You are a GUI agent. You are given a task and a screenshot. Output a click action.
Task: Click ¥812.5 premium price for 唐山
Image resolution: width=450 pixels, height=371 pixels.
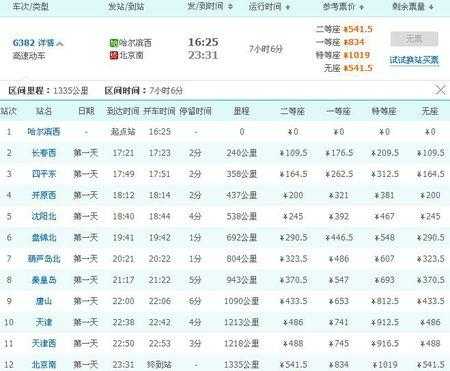pos(385,301)
